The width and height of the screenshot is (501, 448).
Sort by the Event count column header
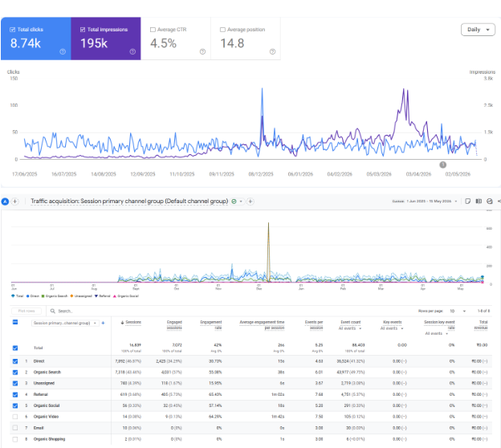pos(351,322)
